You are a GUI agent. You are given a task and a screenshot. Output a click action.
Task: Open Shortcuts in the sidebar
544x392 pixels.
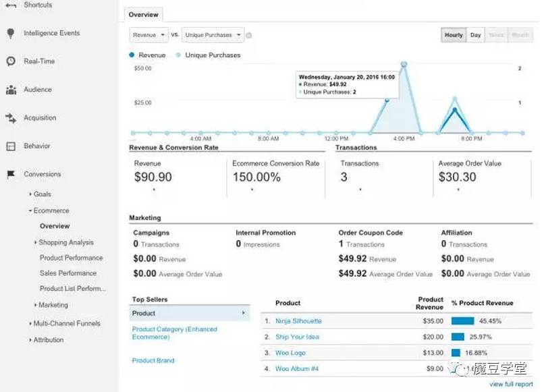pyautogui.click(x=38, y=5)
